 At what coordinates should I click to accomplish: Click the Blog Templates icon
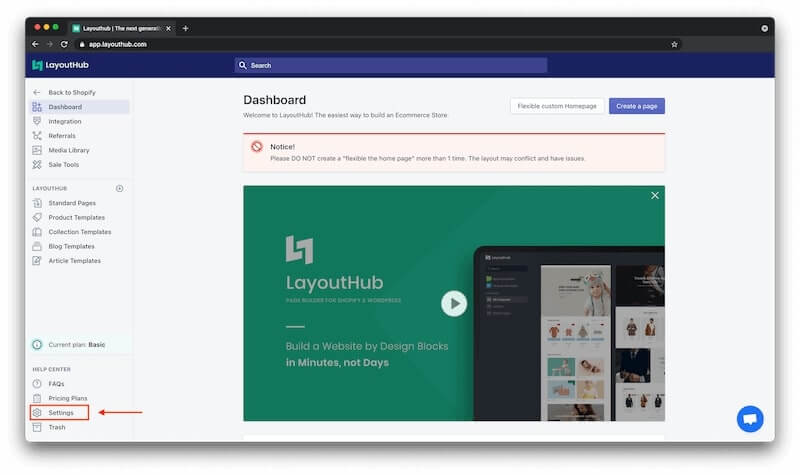(37, 246)
